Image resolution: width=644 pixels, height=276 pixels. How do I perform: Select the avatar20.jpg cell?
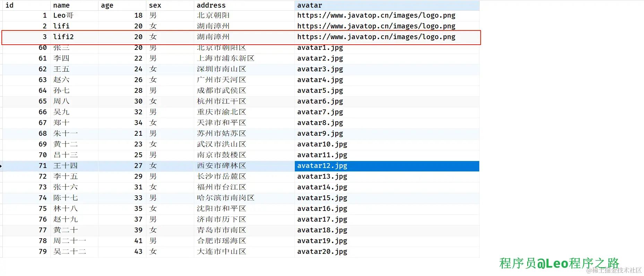tap(387, 252)
